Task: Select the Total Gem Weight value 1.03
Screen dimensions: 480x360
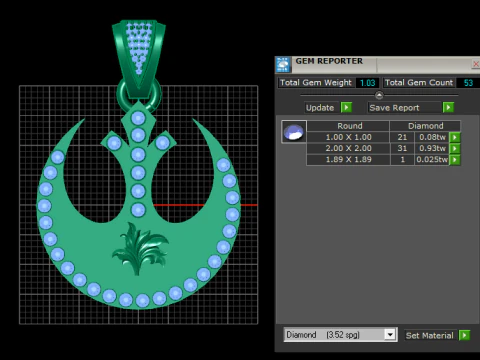Action: pos(367,83)
